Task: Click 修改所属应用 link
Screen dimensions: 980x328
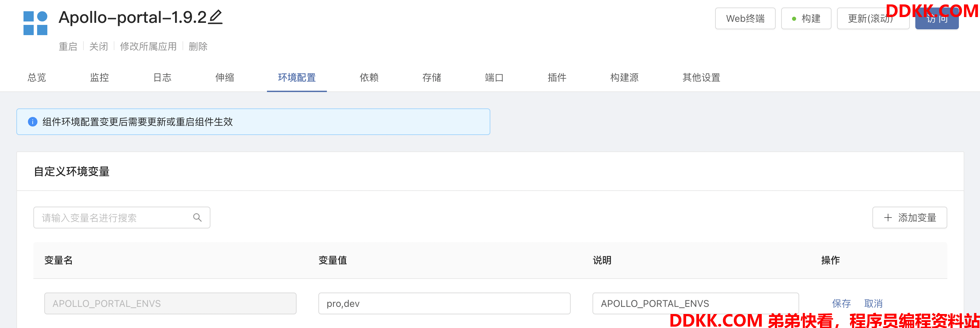Action: pos(148,46)
